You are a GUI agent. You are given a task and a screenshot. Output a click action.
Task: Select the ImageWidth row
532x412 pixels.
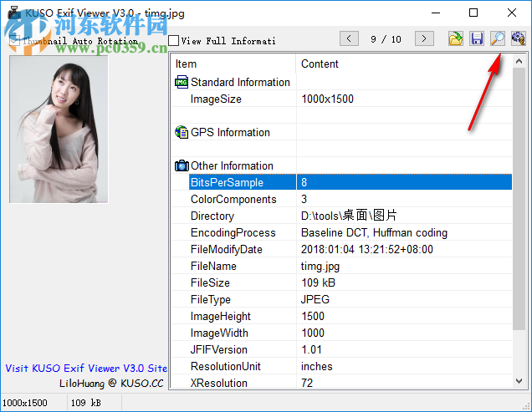341,333
